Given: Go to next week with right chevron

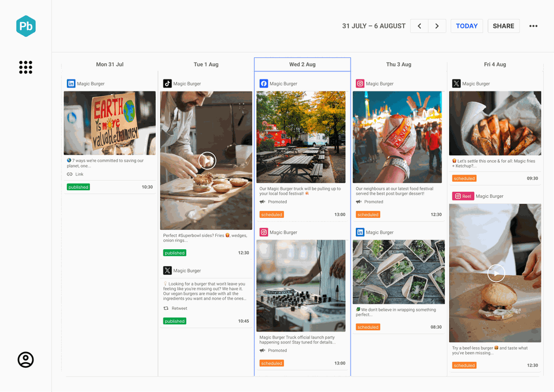Looking at the screenshot, I should (x=437, y=26).
